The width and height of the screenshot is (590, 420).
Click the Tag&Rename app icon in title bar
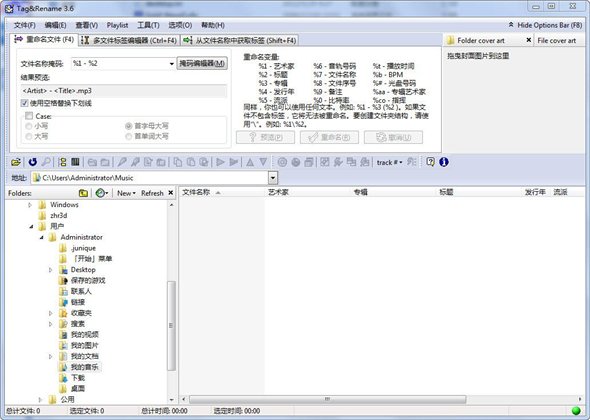tap(9, 8)
